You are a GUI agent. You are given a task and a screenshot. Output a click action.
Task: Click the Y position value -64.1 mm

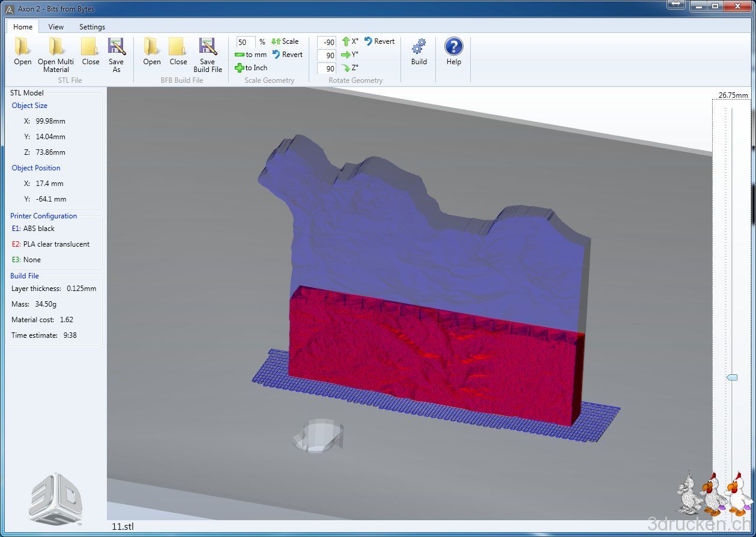[51, 199]
